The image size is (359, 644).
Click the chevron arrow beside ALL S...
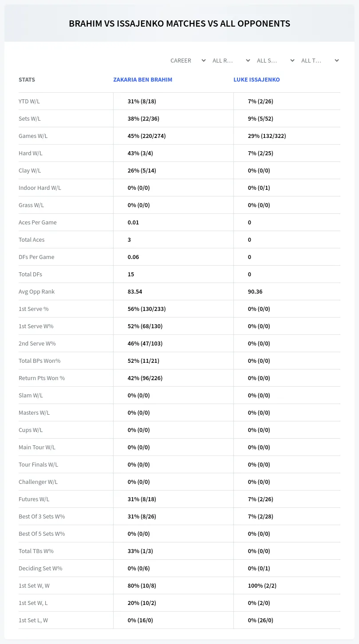[x=292, y=60]
